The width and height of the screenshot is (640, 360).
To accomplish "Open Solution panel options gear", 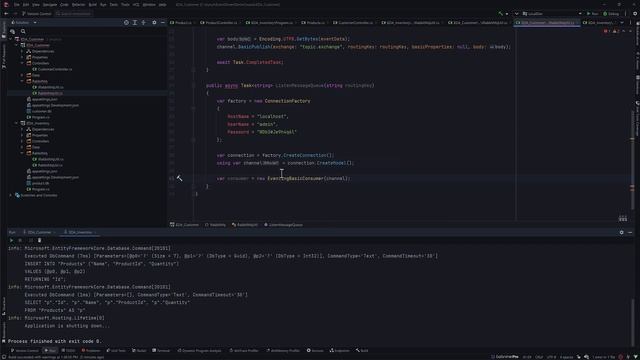I will point(154,22).
